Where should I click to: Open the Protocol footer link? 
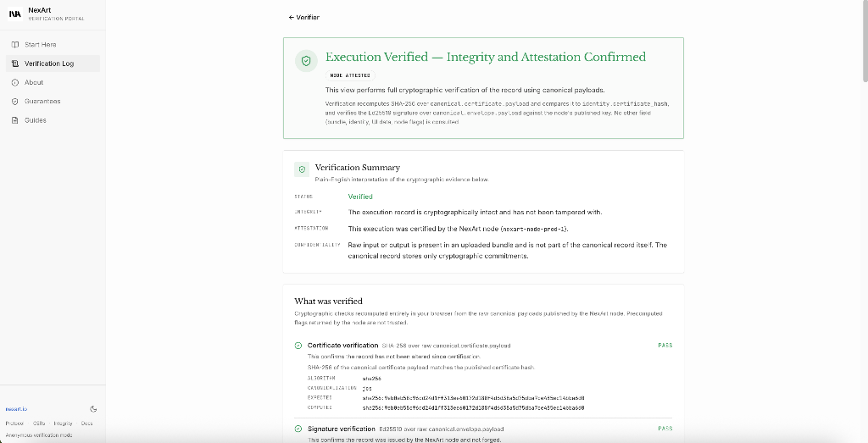14,424
